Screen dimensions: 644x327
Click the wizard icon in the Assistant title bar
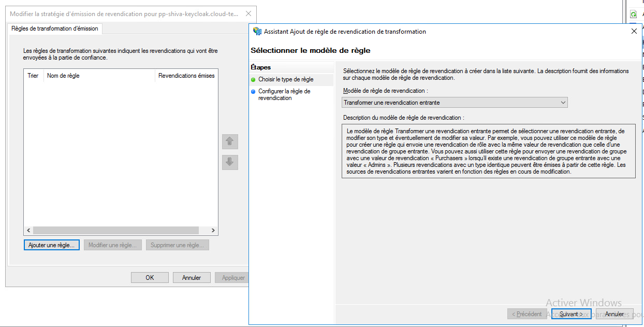tap(257, 32)
